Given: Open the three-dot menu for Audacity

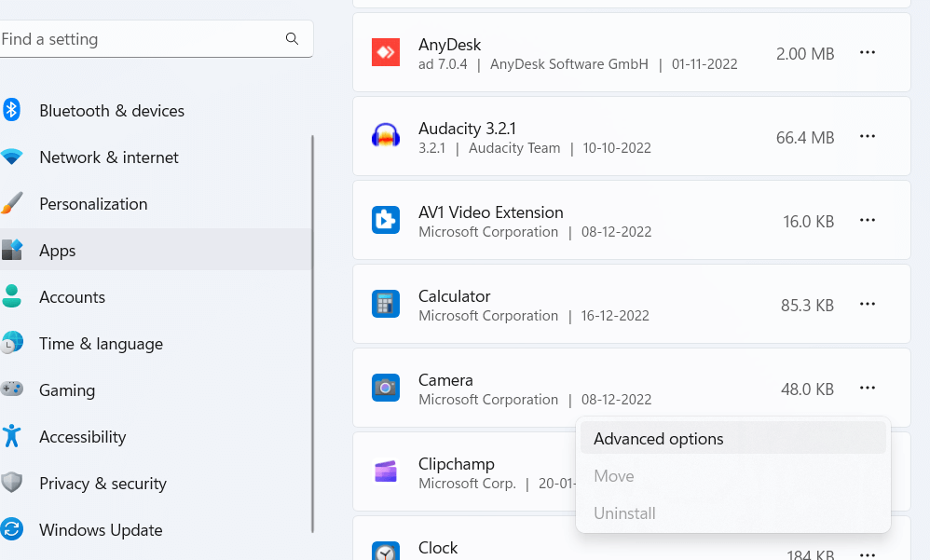Looking at the screenshot, I should [x=868, y=136].
